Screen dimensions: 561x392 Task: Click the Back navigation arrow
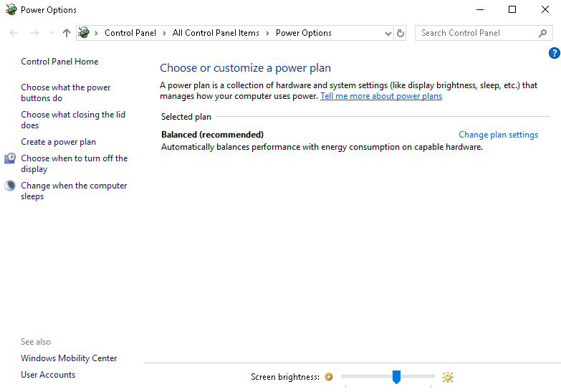click(14, 33)
